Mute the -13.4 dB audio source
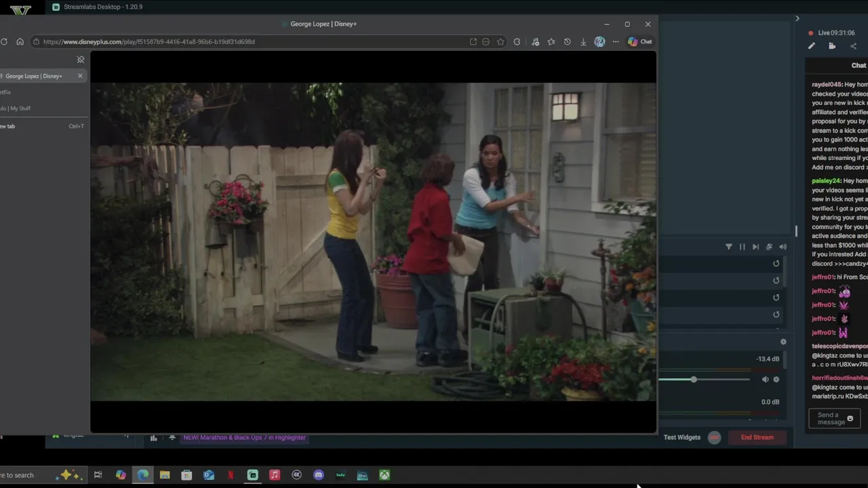This screenshot has height=488, width=868. coord(765,380)
